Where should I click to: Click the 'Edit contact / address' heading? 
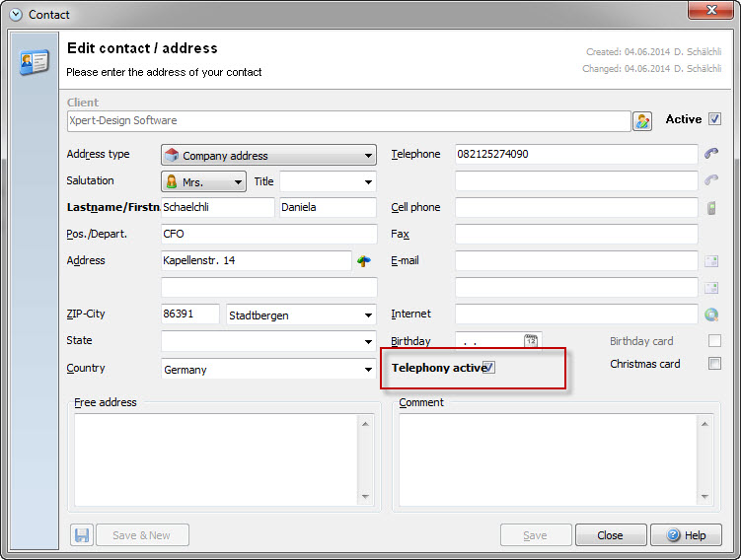142,48
